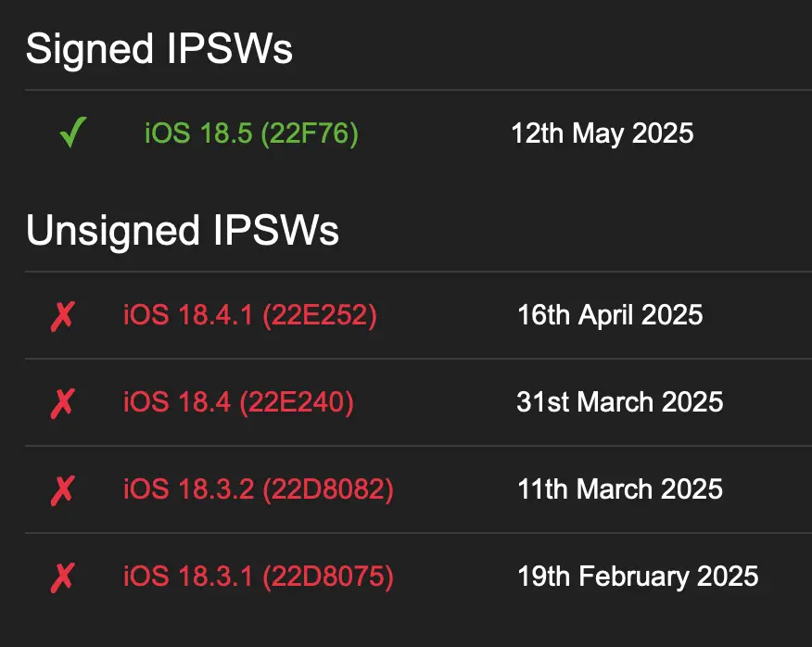Screen dimensions: 812x647
Task: Click the Signed IPSWs heading
Action: (x=159, y=49)
